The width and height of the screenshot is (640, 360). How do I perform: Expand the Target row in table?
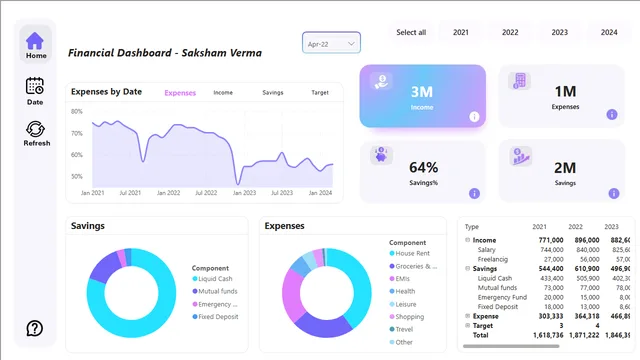pos(468,325)
